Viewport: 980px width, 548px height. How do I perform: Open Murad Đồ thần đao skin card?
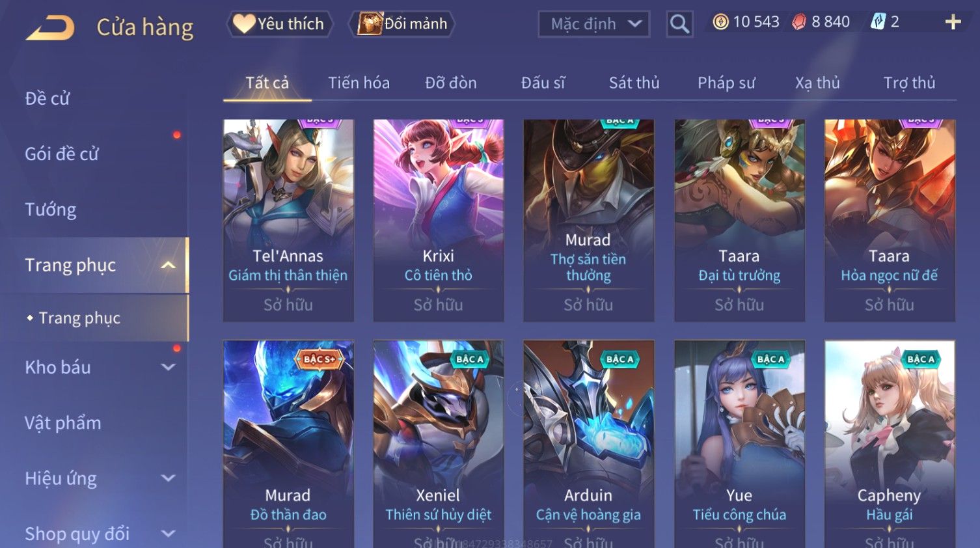288,444
